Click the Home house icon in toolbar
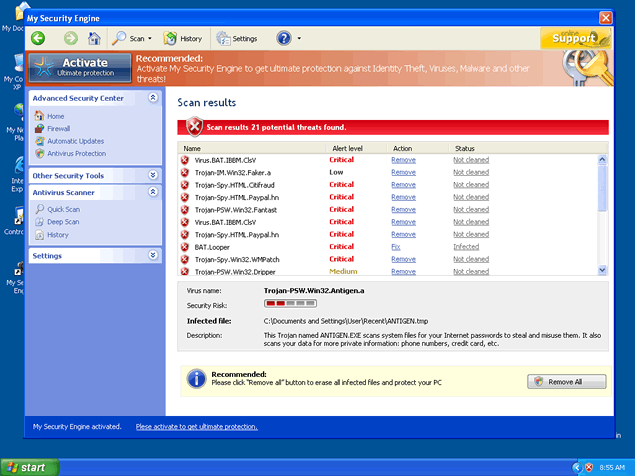635x476 pixels. tap(94, 38)
